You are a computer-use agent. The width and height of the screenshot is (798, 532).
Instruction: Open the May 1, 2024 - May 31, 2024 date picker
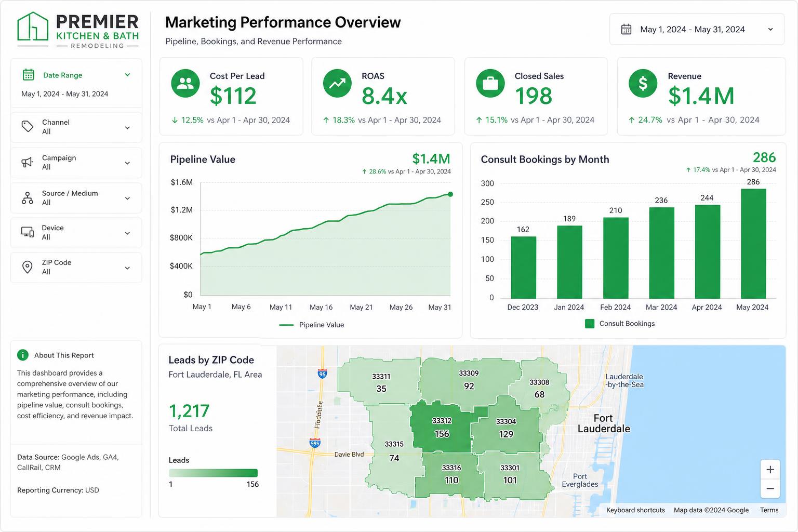(x=697, y=30)
